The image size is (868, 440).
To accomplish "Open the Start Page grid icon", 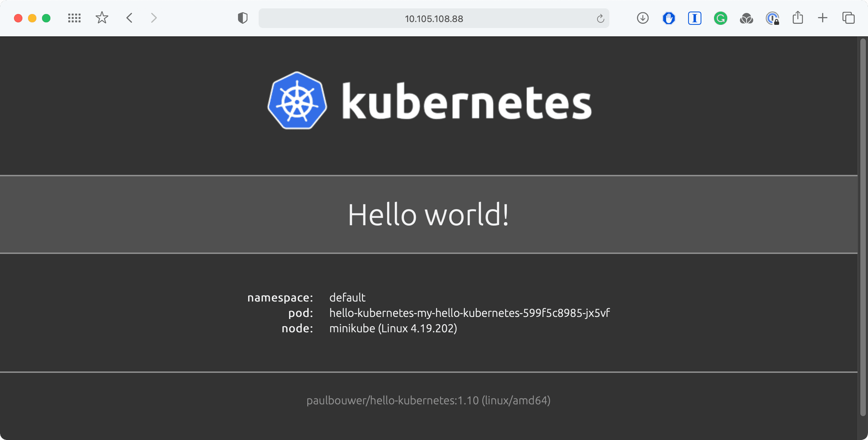I will click(74, 18).
